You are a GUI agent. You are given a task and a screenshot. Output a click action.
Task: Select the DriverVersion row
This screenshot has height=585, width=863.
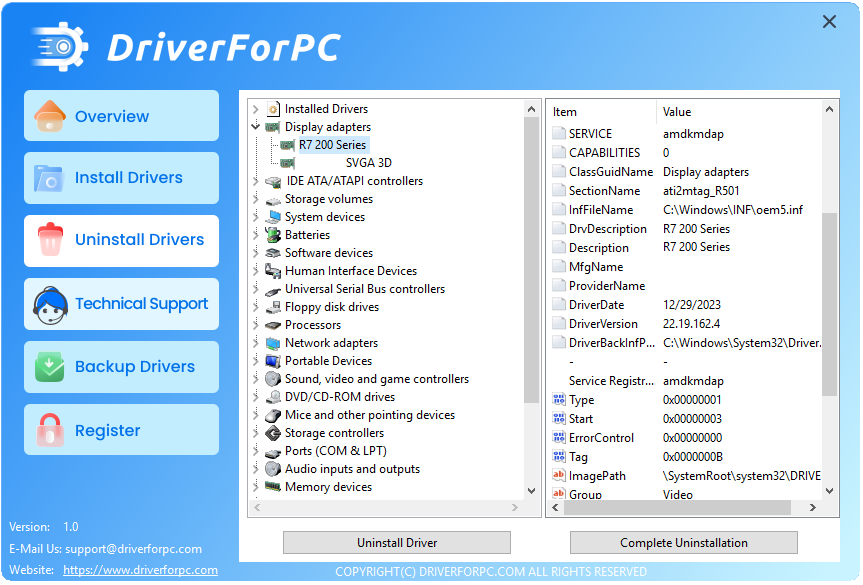(687, 324)
